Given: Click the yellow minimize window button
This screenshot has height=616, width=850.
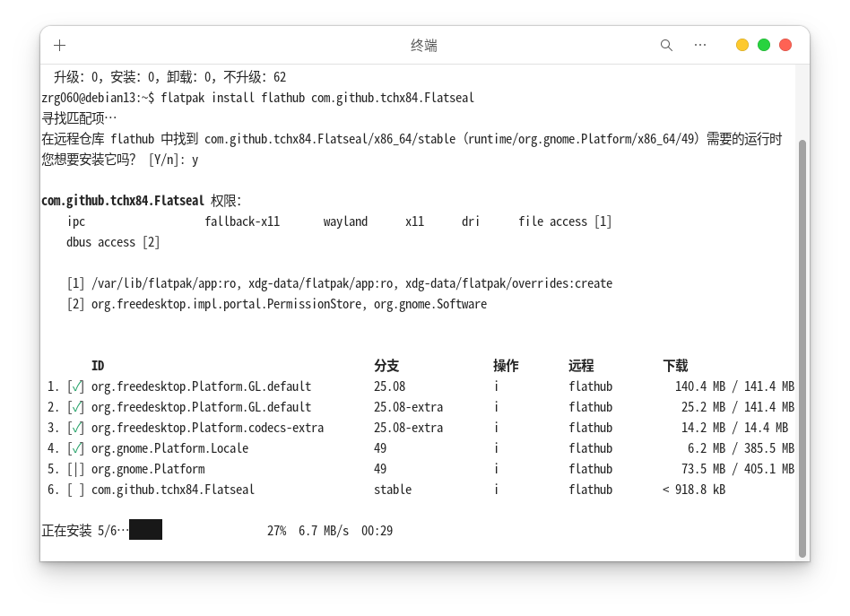Looking at the screenshot, I should click(x=742, y=45).
